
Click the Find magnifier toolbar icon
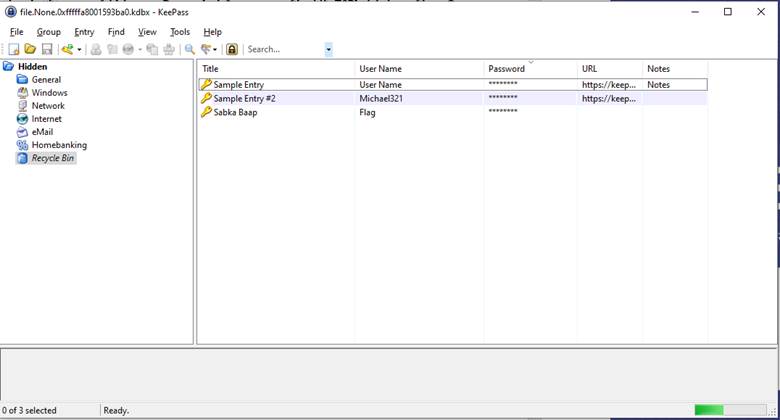pyautogui.click(x=189, y=49)
